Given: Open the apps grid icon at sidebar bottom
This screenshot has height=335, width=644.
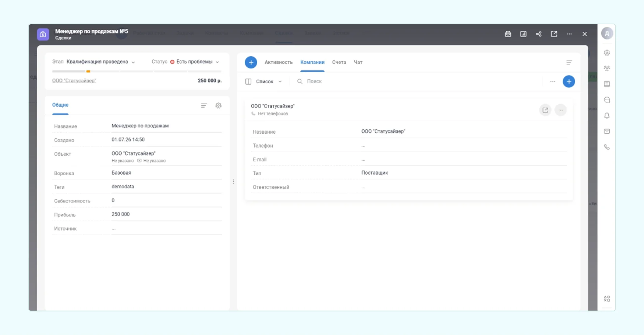Looking at the screenshot, I should (607, 299).
